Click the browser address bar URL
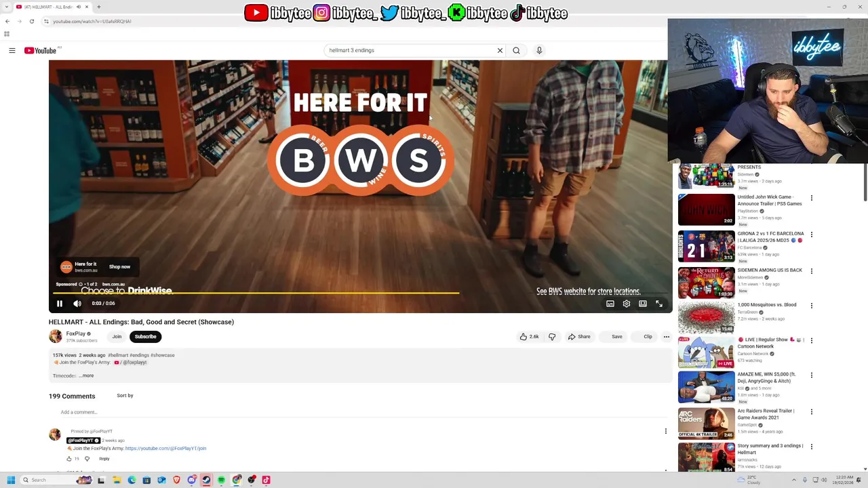Viewport: 868px width, 488px height. pos(92,21)
